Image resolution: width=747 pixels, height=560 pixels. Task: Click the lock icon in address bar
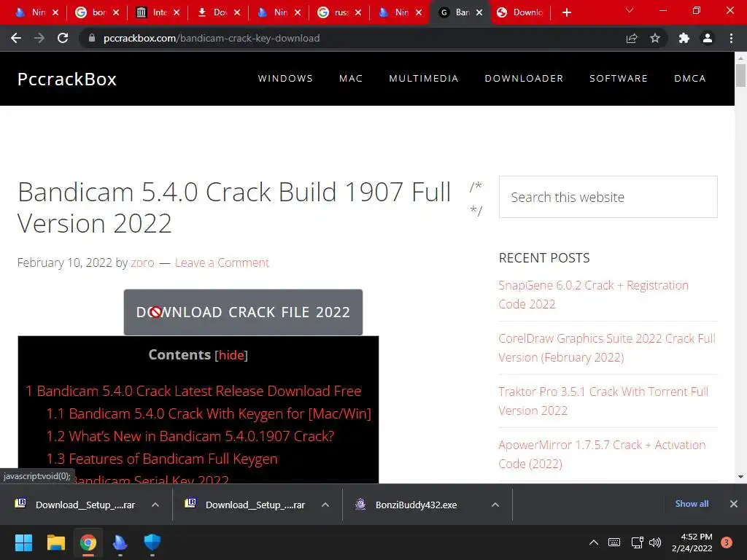click(92, 38)
